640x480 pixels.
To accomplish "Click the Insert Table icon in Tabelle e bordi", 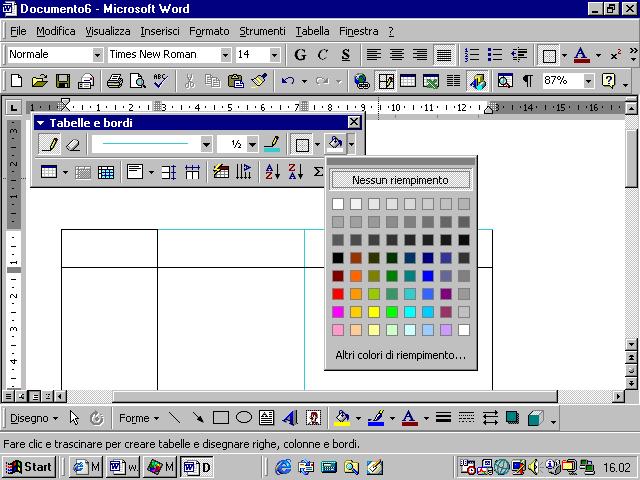I will click(x=49, y=172).
